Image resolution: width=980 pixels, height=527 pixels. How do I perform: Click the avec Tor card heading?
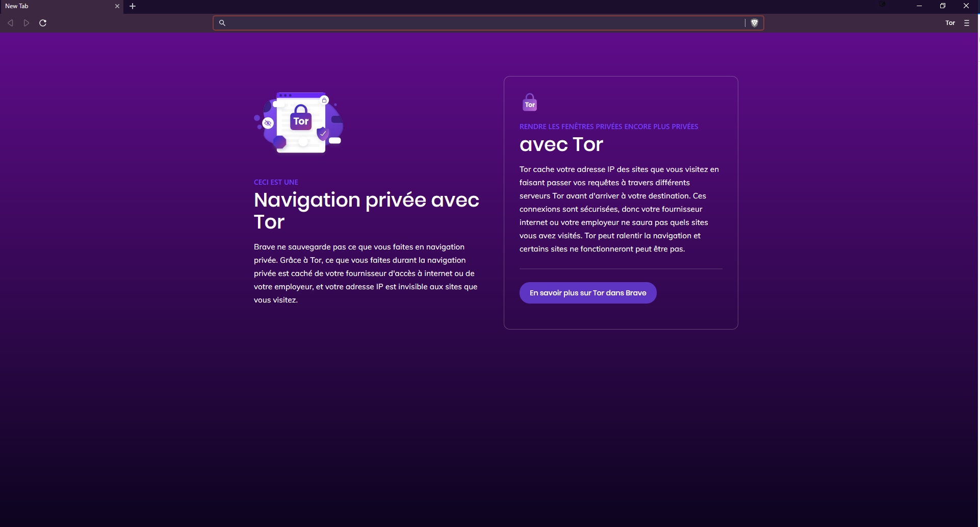[x=561, y=145]
